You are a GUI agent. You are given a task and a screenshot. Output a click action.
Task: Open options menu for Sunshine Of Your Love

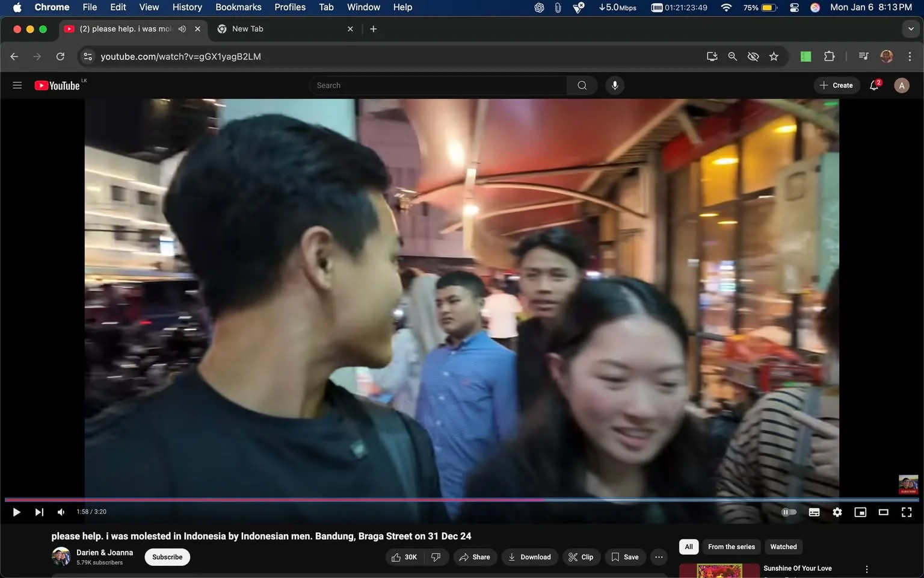(x=866, y=568)
